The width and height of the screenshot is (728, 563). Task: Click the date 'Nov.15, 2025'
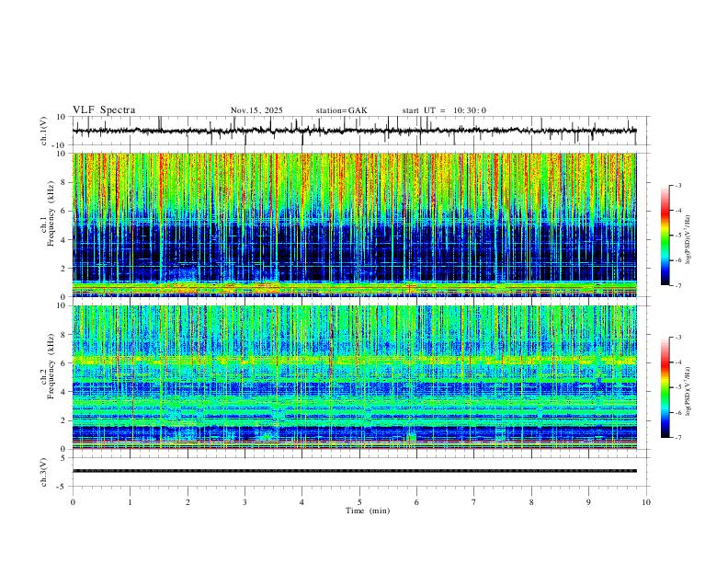[x=256, y=110]
